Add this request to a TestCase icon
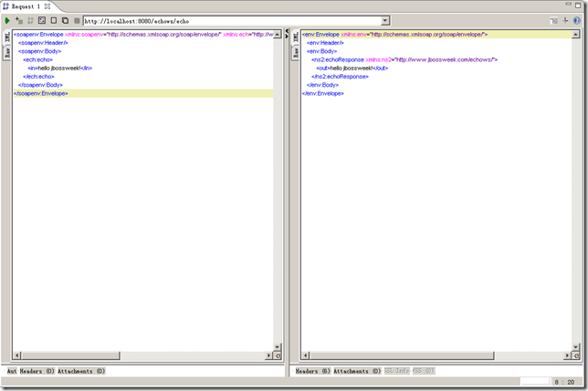Viewport: 588px width, 391px height. click(x=19, y=21)
